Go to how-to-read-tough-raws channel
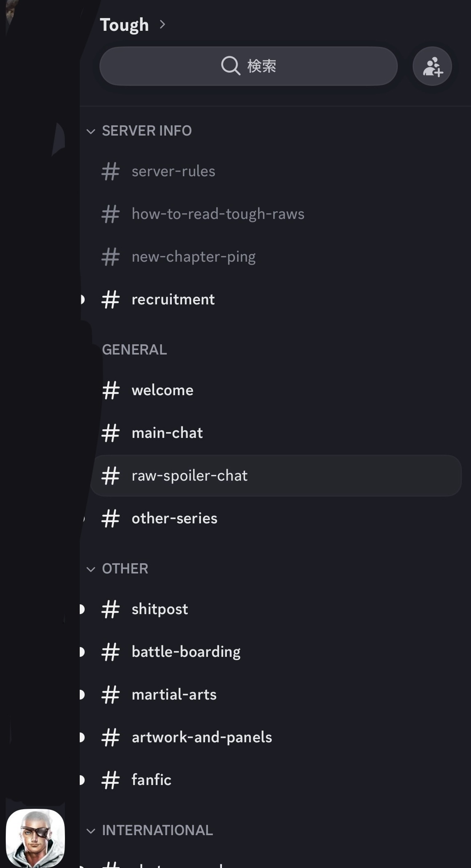The image size is (471, 868). [x=218, y=214]
